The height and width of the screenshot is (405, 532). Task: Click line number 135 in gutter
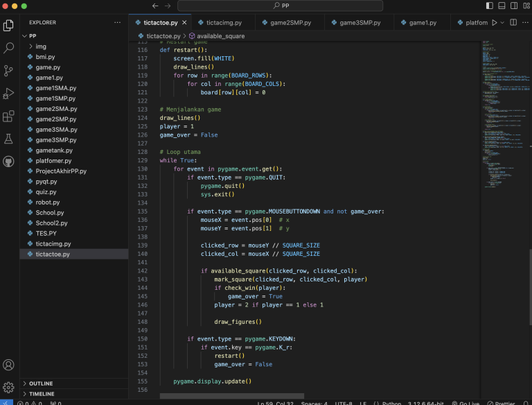143,212
